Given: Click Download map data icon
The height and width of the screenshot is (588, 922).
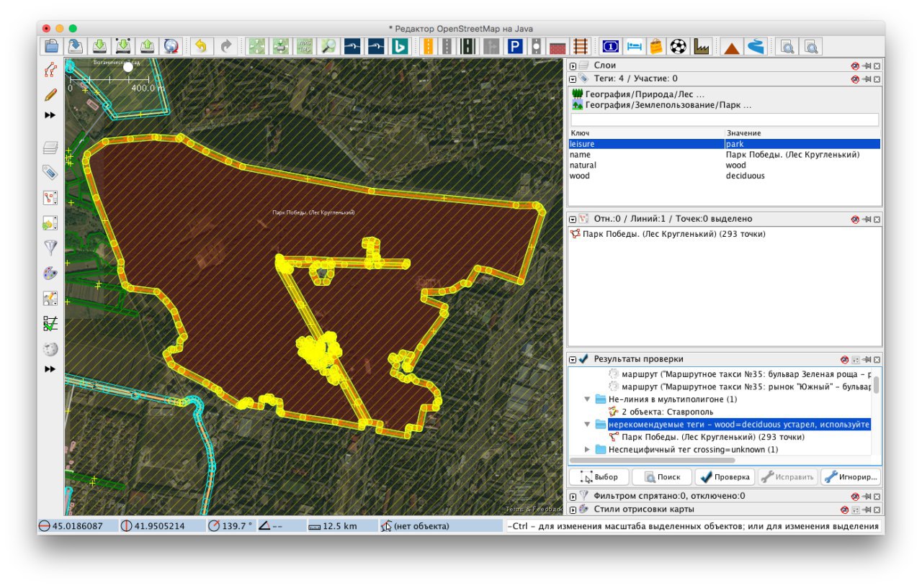Looking at the screenshot, I should click(x=100, y=47).
